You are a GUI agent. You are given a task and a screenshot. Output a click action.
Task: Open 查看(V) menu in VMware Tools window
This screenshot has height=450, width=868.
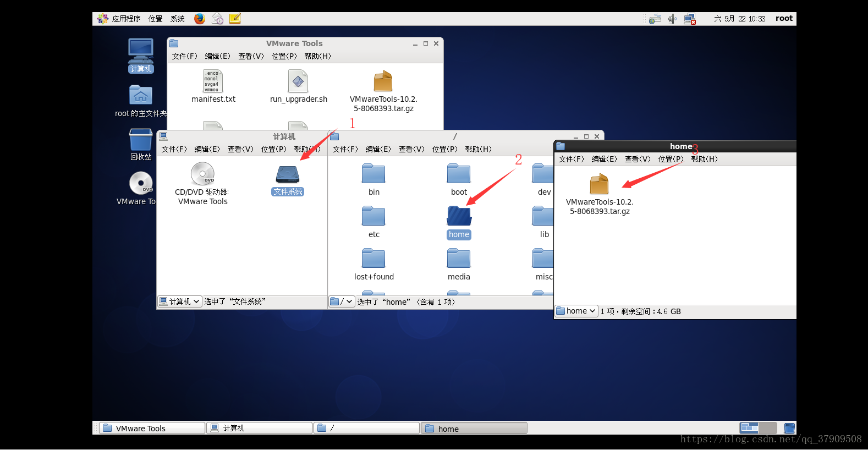coord(251,56)
